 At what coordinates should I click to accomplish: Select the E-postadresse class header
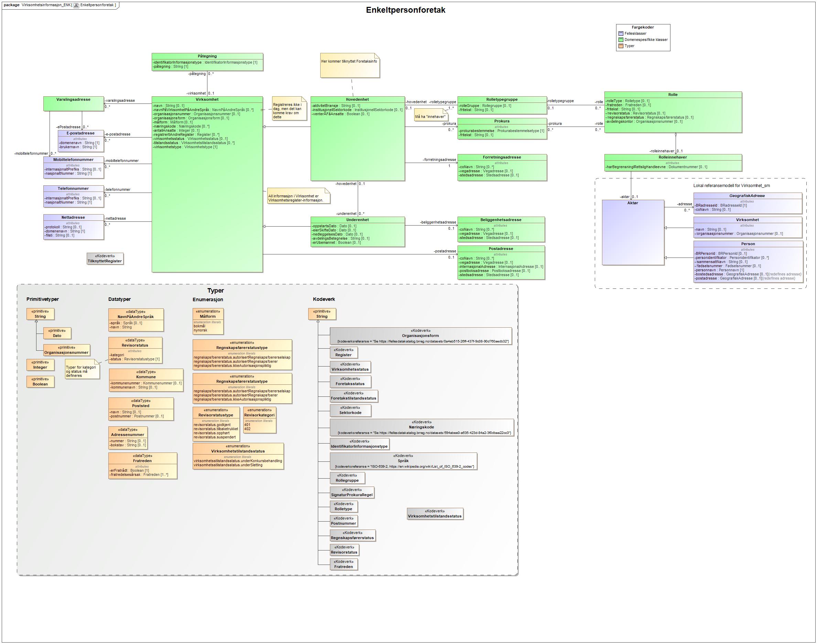click(x=80, y=133)
